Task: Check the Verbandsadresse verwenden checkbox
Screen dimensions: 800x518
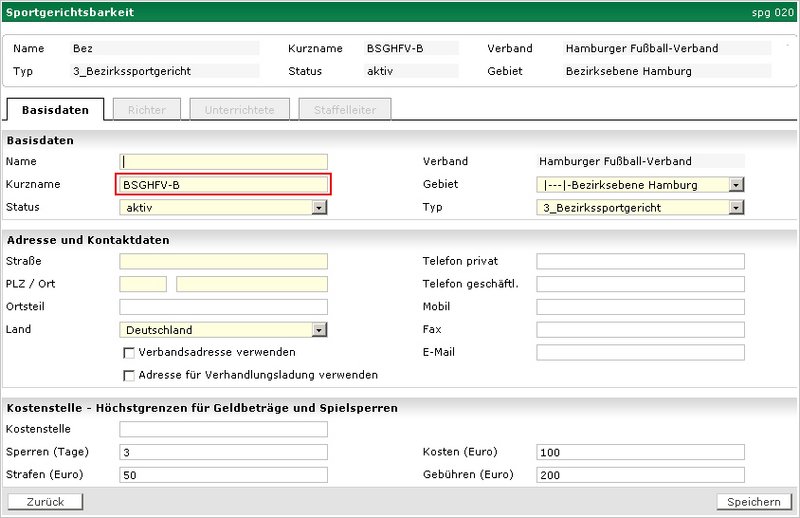Action: click(129, 353)
